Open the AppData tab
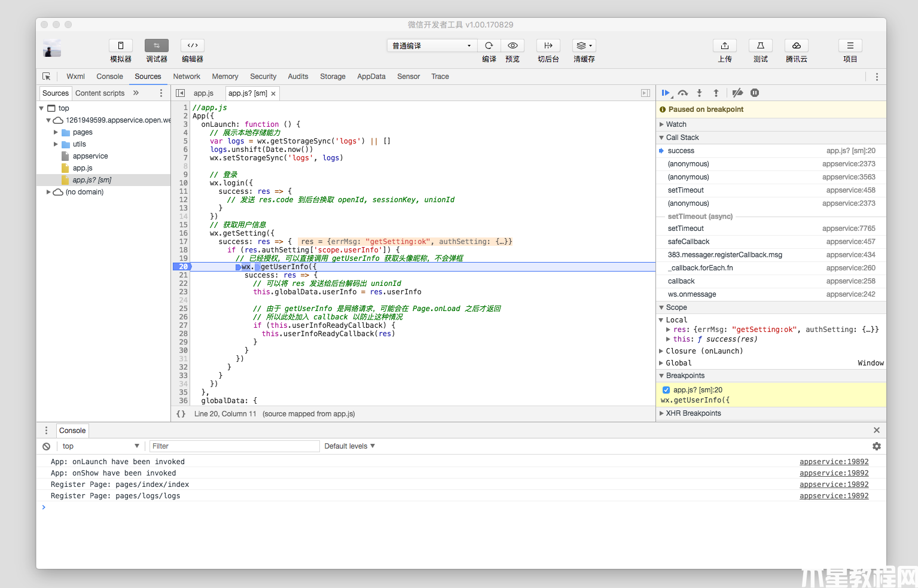 371,77
